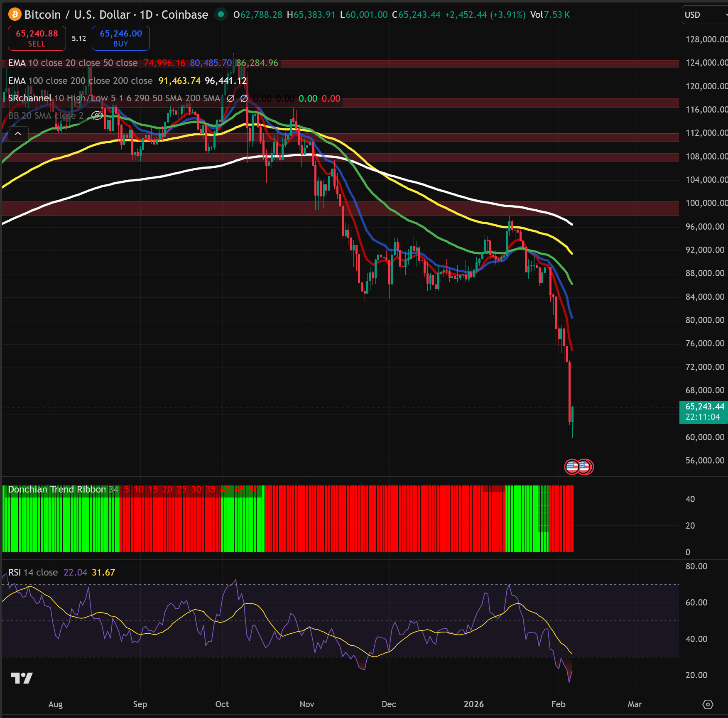
Task: Open chart settings hexagon icon
Action: click(708, 704)
